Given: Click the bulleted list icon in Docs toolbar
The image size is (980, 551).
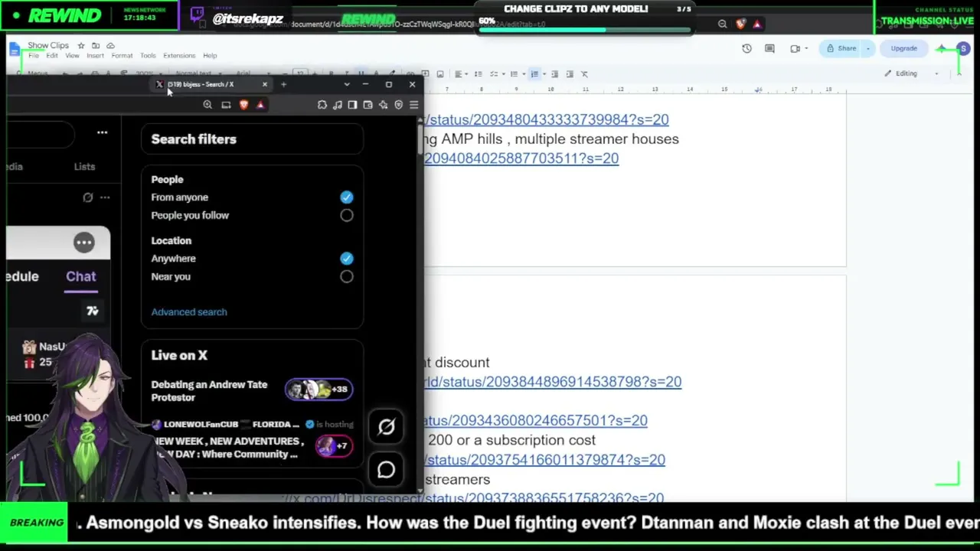Looking at the screenshot, I should click(x=514, y=74).
